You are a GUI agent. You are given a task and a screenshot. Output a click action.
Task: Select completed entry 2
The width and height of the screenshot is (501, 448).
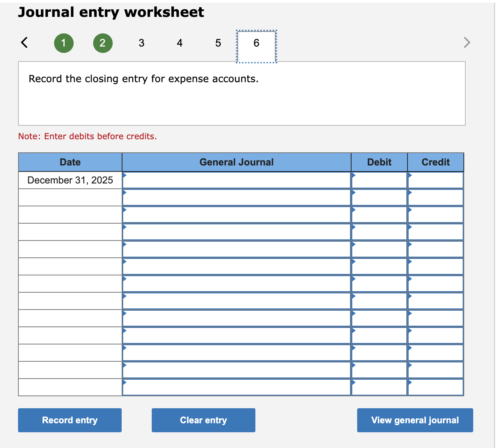(x=103, y=43)
